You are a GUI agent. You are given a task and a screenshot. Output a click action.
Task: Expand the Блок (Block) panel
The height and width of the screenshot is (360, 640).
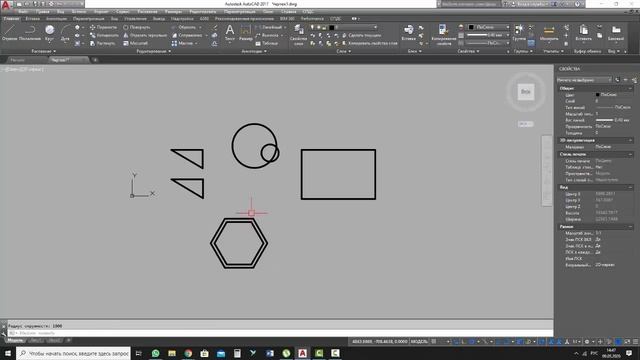(x=414, y=51)
